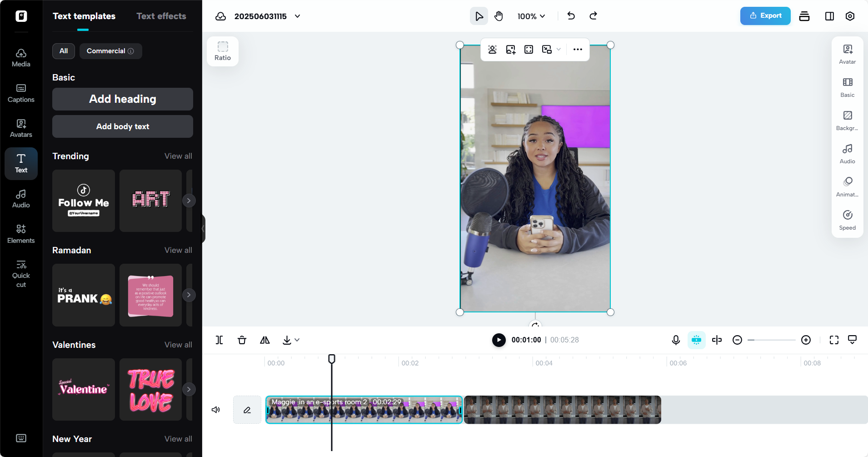Image resolution: width=868 pixels, height=457 pixels.
Task: Toggle the timeline snapping button
Action: tap(696, 340)
